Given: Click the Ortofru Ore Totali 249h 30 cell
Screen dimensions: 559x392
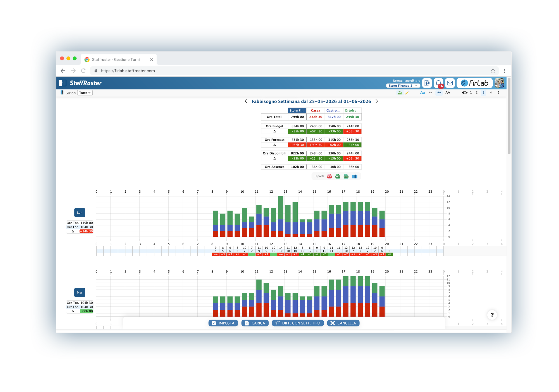Looking at the screenshot, I should click(352, 117).
